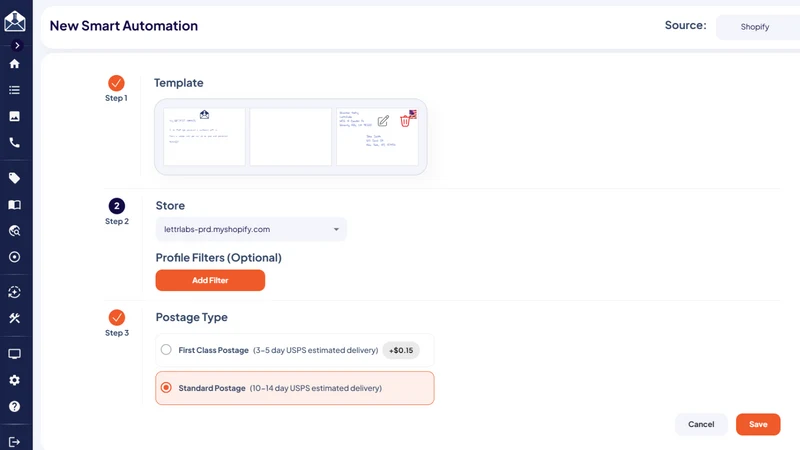Open the image gallery icon in the sidebar
The height and width of the screenshot is (450, 800).
14,116
